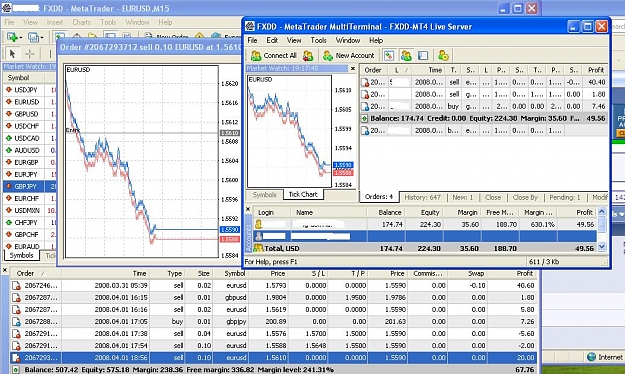625x374 pixels.
Task: Click the Profiles icon in MetaTrader toolbar
Action: pyautogui.click(x=33, y=37)
